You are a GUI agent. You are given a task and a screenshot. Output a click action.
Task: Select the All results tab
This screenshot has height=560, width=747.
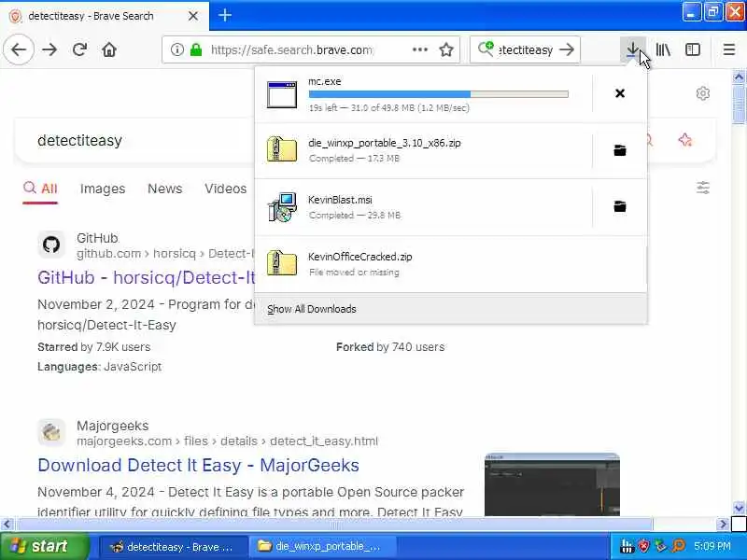[x=40, y=189]
